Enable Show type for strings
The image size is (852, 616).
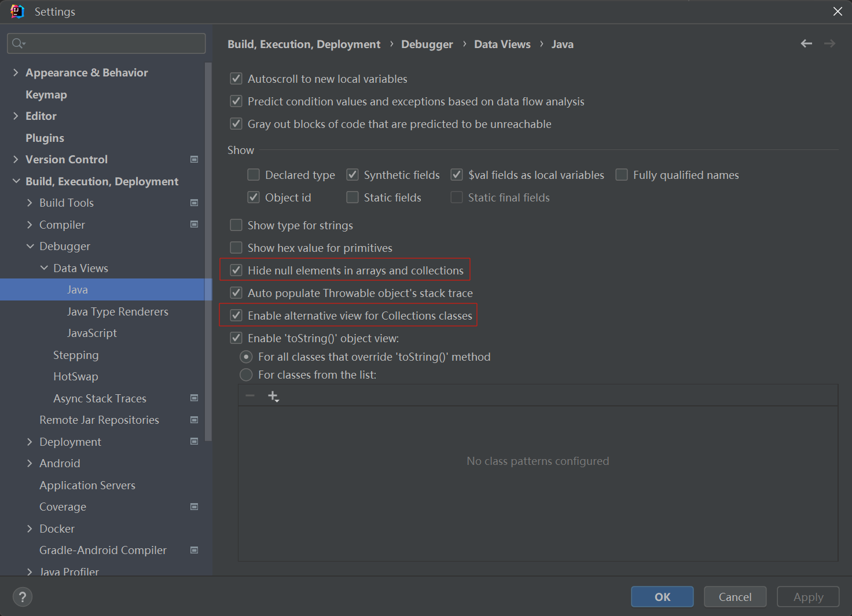point(236,225)
